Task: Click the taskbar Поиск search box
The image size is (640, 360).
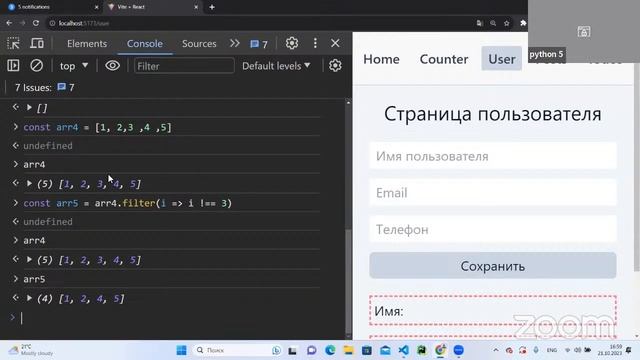Action: pos(238,350)
